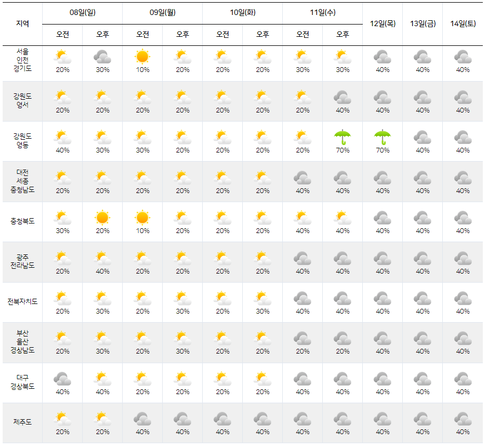Select the partly cloudy icon for 서울 11일 오후

tap(342, 57)
